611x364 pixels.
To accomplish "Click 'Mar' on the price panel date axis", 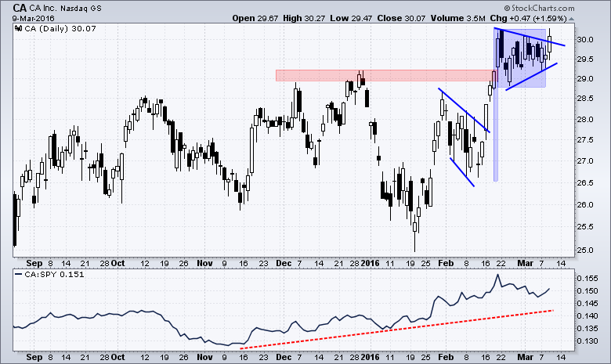I will click(525, 264).
